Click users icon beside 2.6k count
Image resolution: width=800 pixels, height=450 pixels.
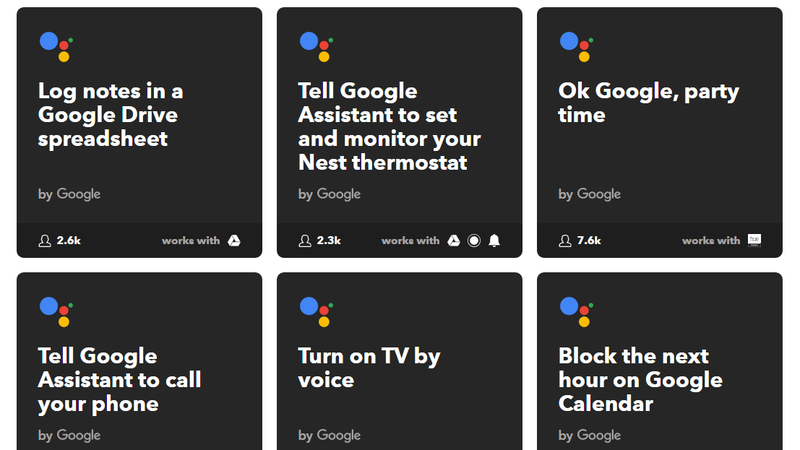point(45,241)
